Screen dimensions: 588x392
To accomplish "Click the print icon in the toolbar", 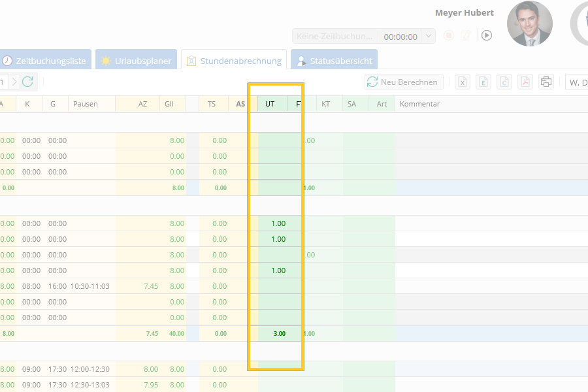I will [546, 82].
